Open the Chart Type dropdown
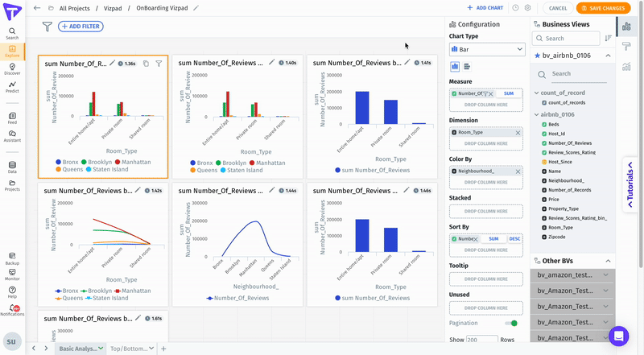 (487, 50)
